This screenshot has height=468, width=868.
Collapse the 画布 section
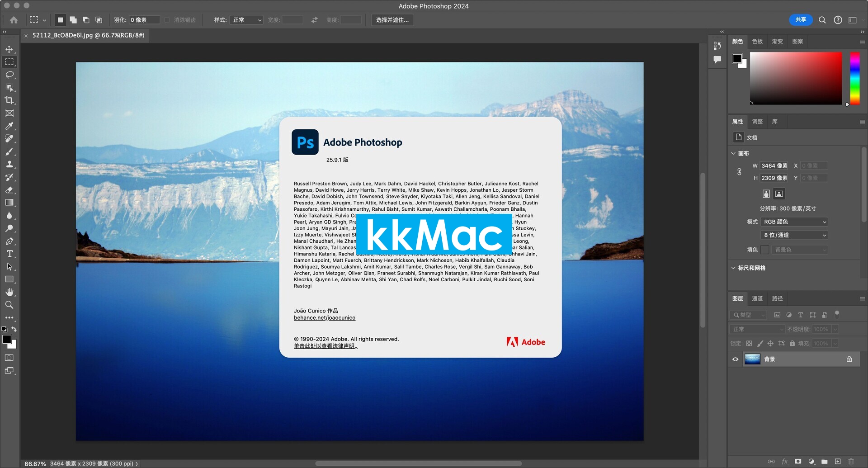click(x=733, y=153)
